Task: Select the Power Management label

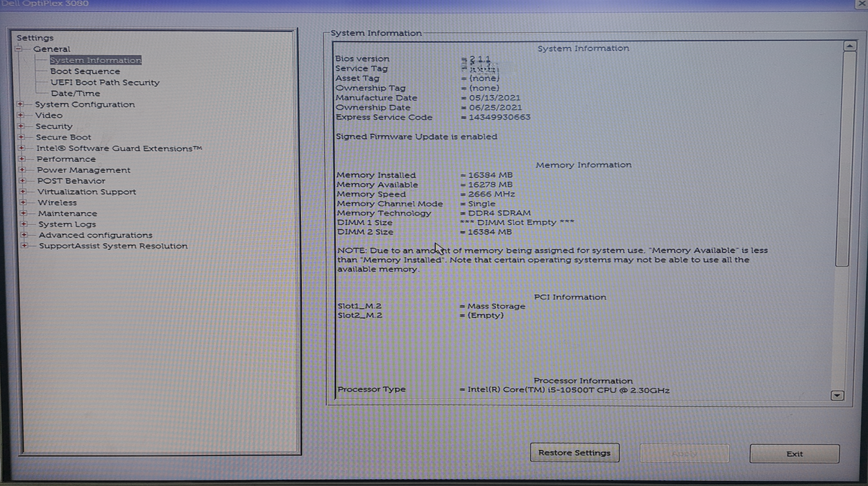Action: pos(83,170)
